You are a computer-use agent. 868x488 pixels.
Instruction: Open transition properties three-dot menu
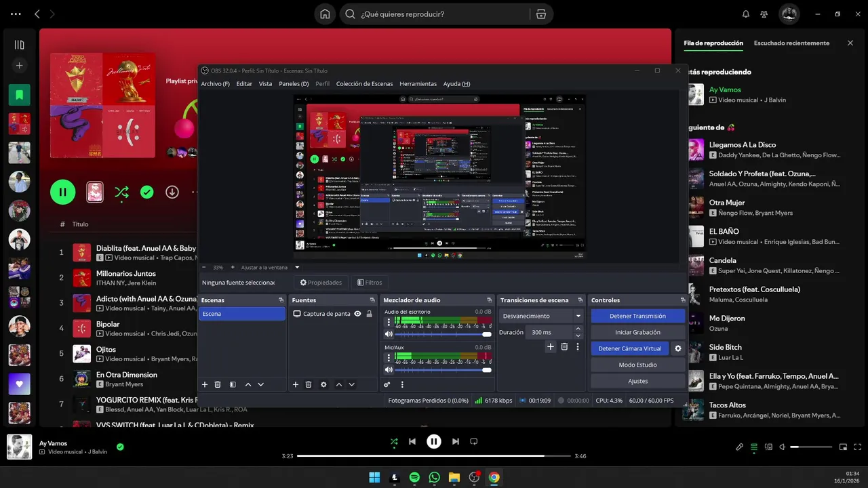[x=578, y=346]
